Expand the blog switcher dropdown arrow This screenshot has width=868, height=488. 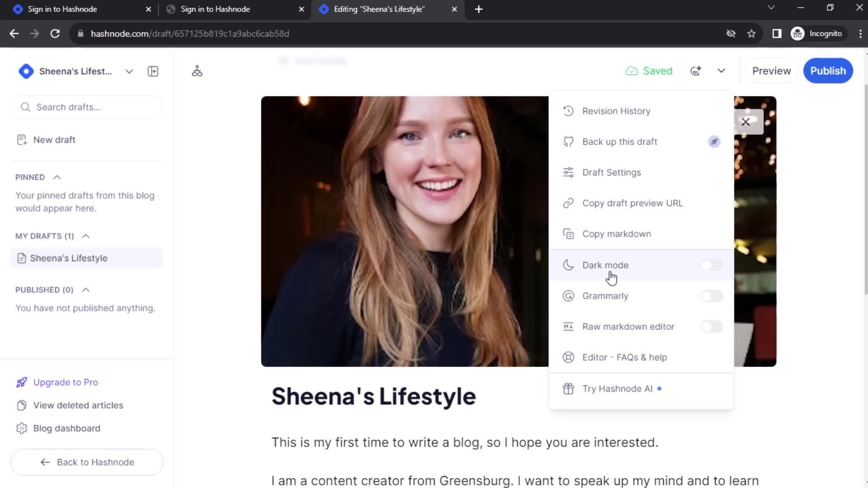(129, 71)
